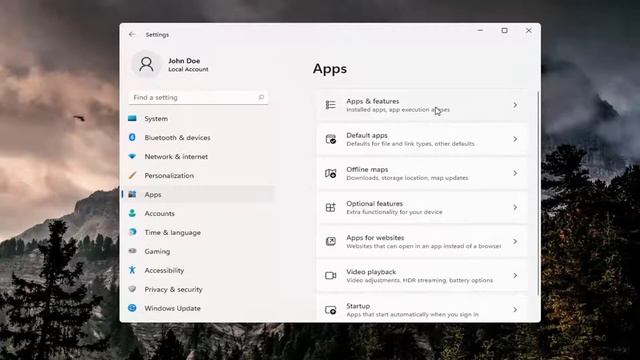Click 'Apps that start automatically' description
Screen dimensions: 640x360
(x=412, y=314)
